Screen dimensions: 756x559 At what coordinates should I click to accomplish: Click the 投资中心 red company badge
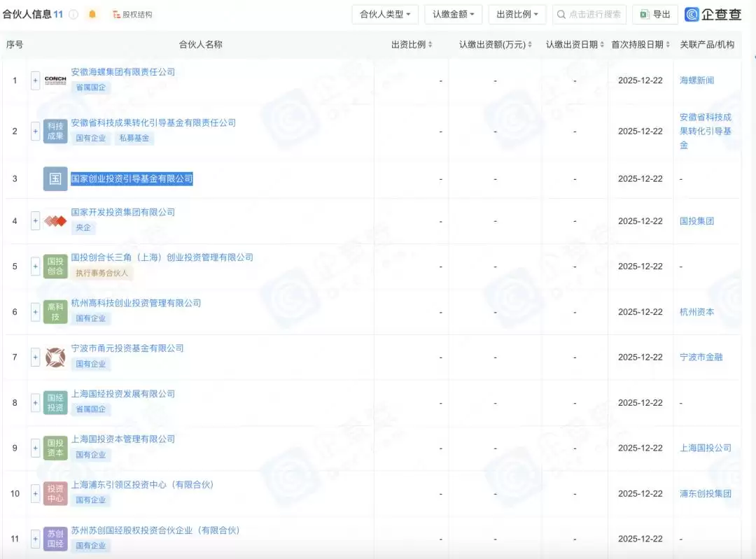click(55, 494)
